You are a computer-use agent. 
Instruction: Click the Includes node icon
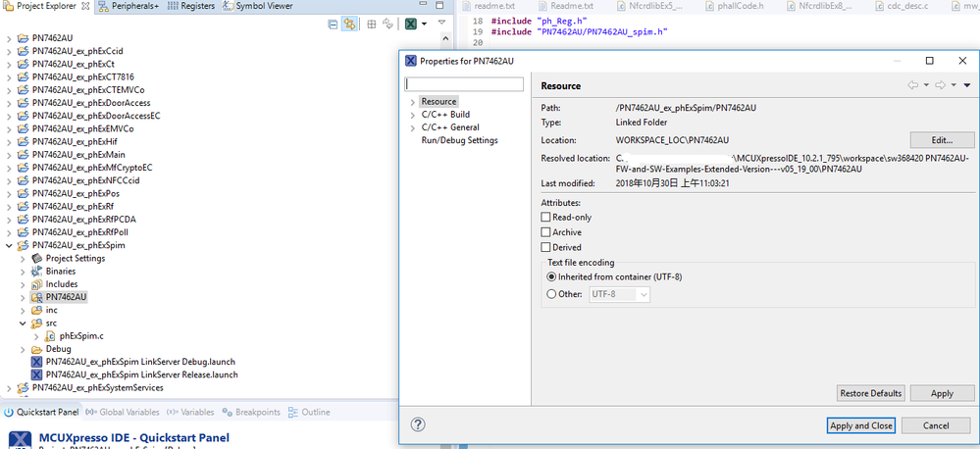(x=36, y=284)
